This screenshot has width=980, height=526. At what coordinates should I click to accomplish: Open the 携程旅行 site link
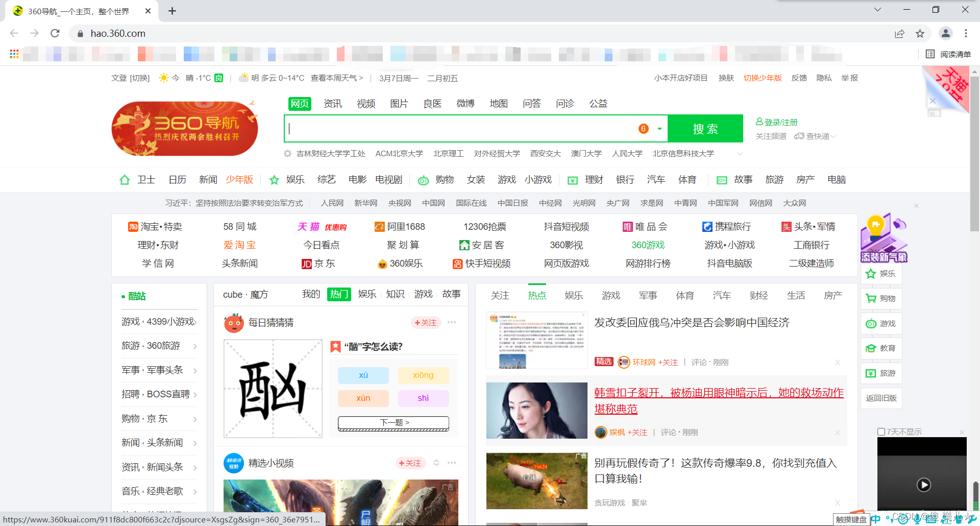coord(726,227)
